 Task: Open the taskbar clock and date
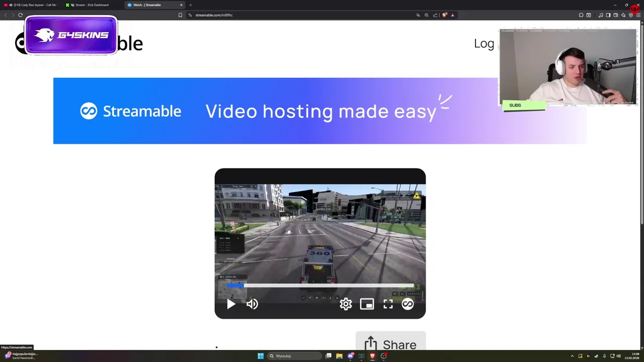click(x=631, y=356)
